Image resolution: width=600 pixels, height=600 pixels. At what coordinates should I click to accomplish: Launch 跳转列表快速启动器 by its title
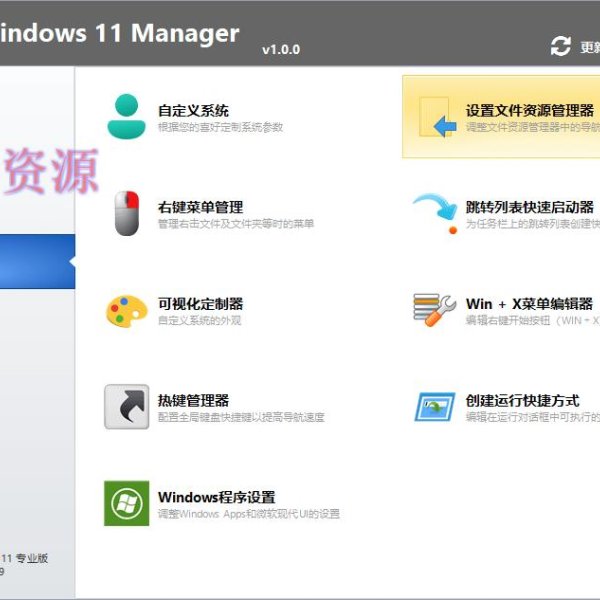coord(530,207)
